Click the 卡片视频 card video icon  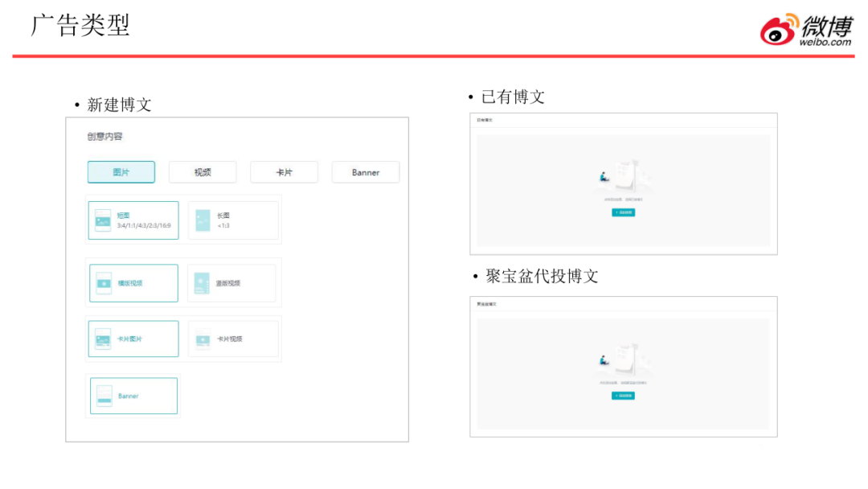[203, 339]
